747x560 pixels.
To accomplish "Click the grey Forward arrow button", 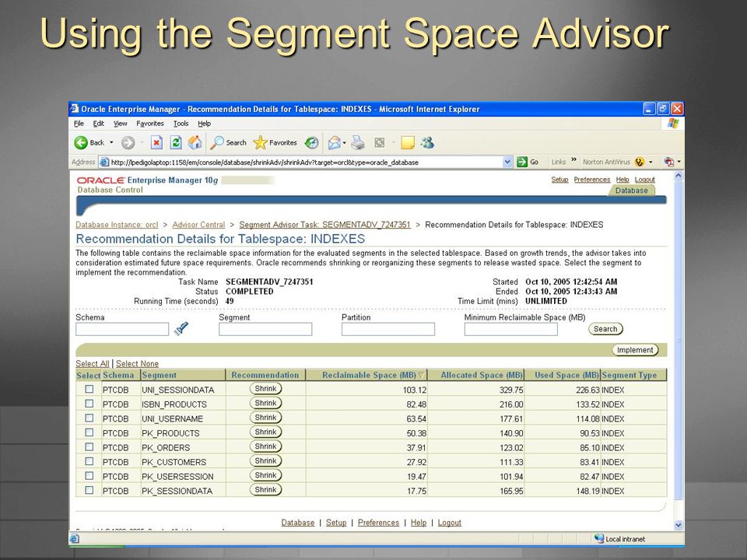I will (x=128, y=142).
